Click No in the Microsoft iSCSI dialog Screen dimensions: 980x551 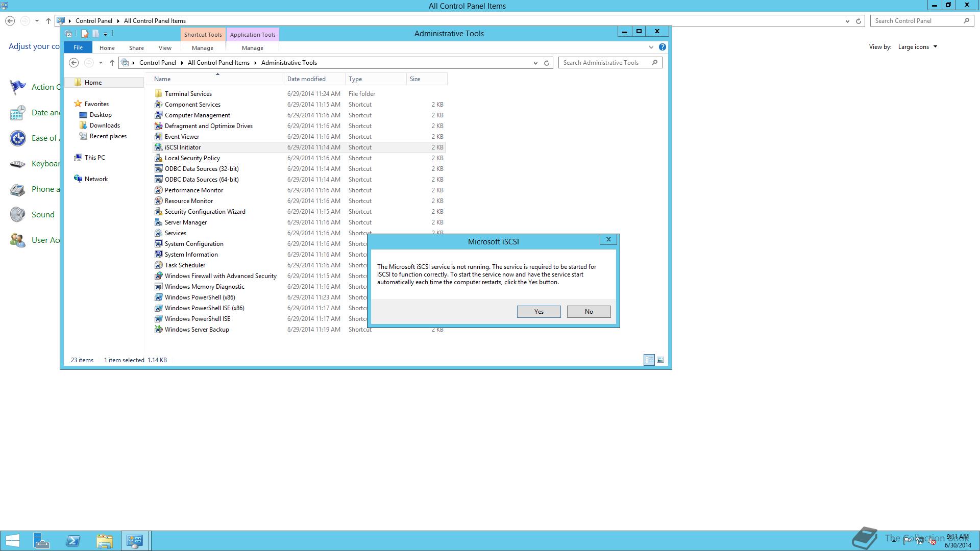589,311
